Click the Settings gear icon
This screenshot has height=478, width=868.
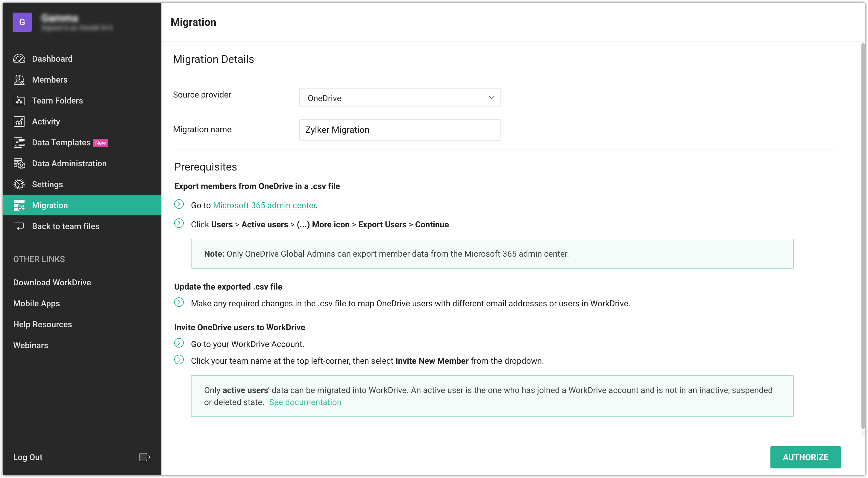pyautogui.click(x=19, y=184)
